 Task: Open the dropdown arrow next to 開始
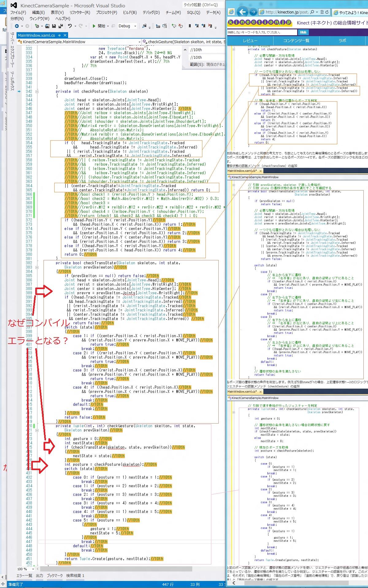coord(108,26)
